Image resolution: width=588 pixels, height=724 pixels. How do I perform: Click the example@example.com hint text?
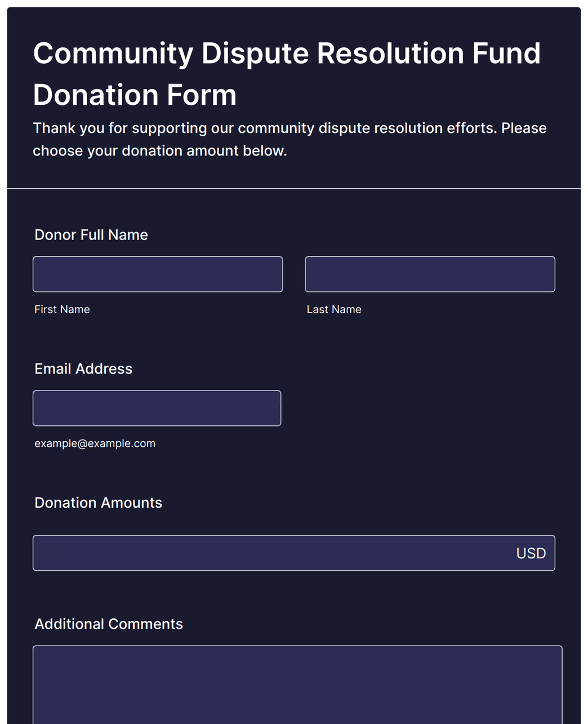[95, 443]
